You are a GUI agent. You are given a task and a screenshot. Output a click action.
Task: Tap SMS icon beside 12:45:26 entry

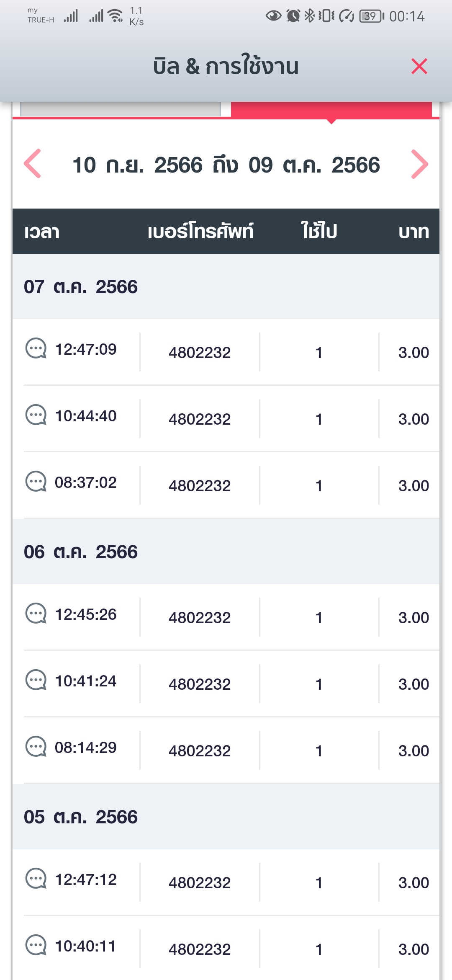(x=36, y=614)
